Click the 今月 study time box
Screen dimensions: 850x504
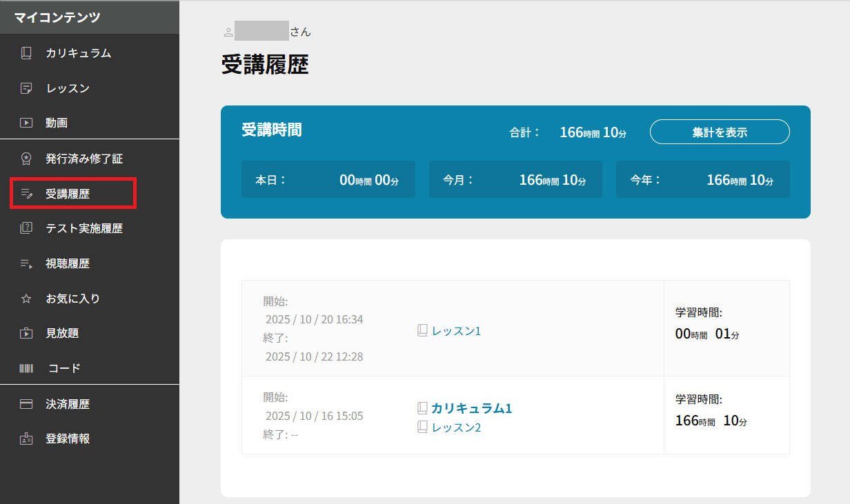(x=515, y=180)
